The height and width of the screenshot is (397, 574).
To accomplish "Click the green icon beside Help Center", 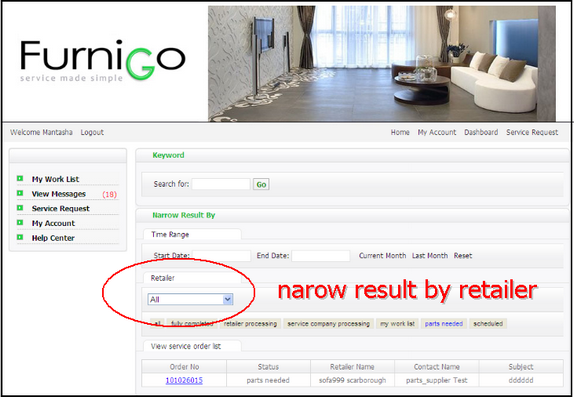I will (20, 237).
